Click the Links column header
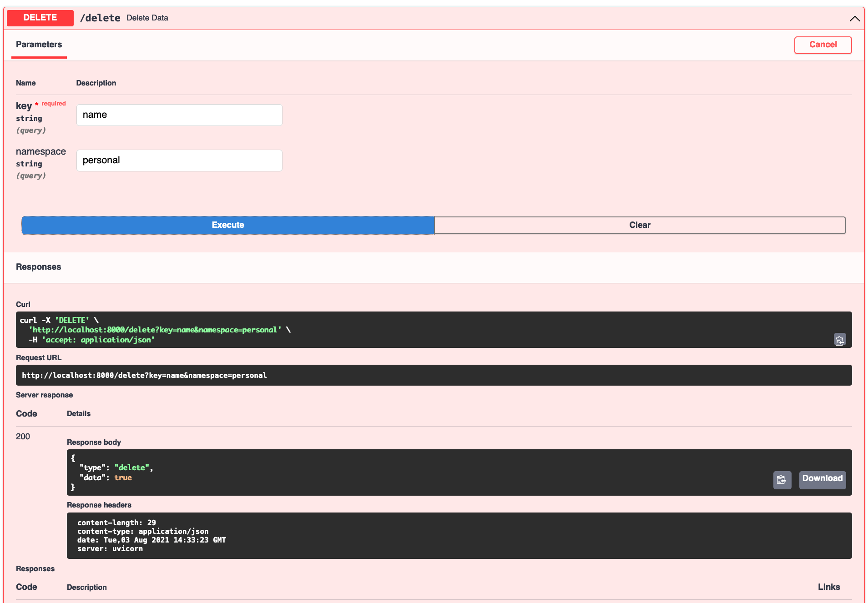Image resolution: width=868 pixels, height=603 pixels. click(x=829, y=587)
